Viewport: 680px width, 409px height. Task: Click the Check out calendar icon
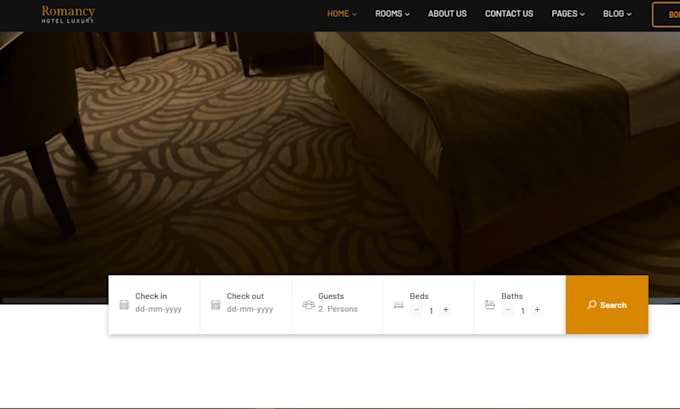point(216,305)
